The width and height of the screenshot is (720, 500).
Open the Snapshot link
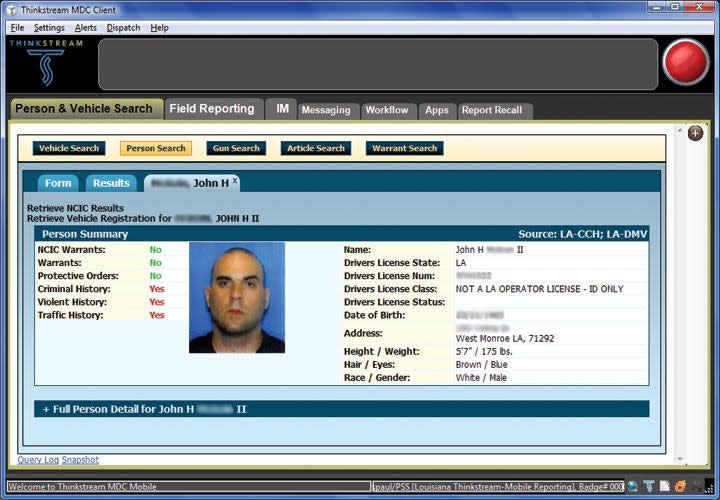[80, 460]
